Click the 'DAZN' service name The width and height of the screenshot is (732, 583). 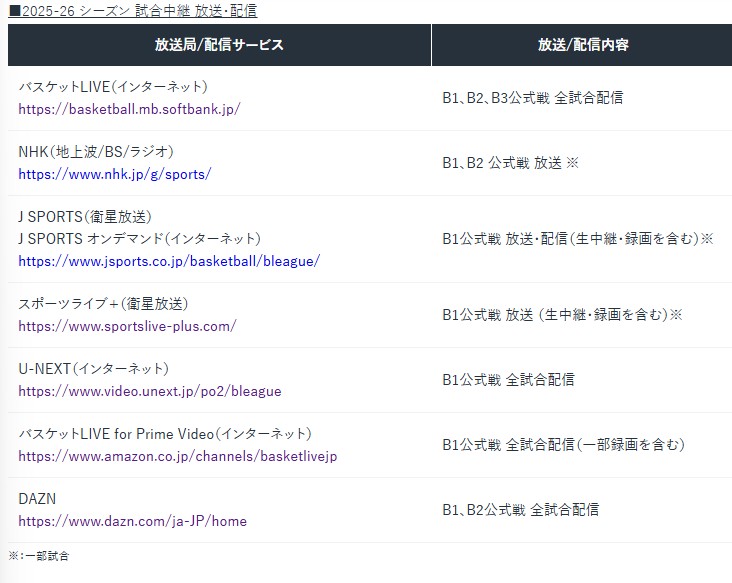tap(37, 499)
